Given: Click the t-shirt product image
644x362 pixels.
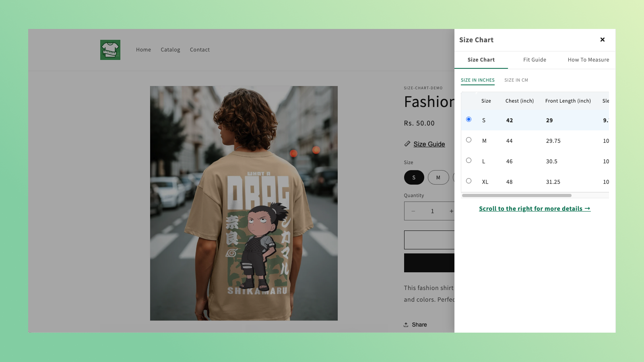Looking at the screenshot, I should tap(244, 203).
